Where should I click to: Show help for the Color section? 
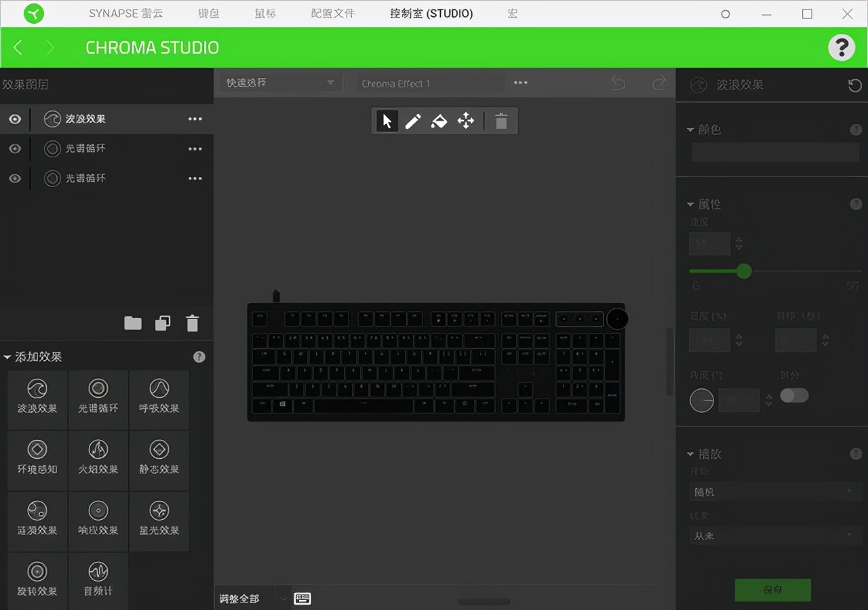[856, 129]
